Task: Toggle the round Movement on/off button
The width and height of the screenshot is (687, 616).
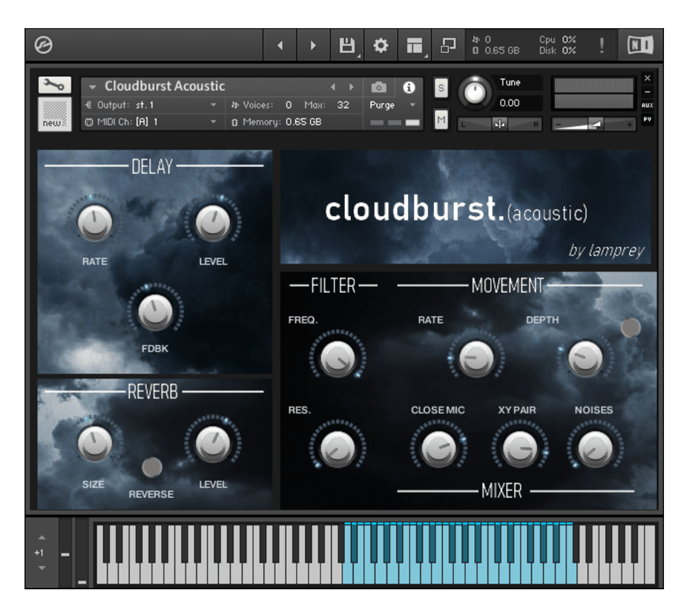Action: point(631,327)
